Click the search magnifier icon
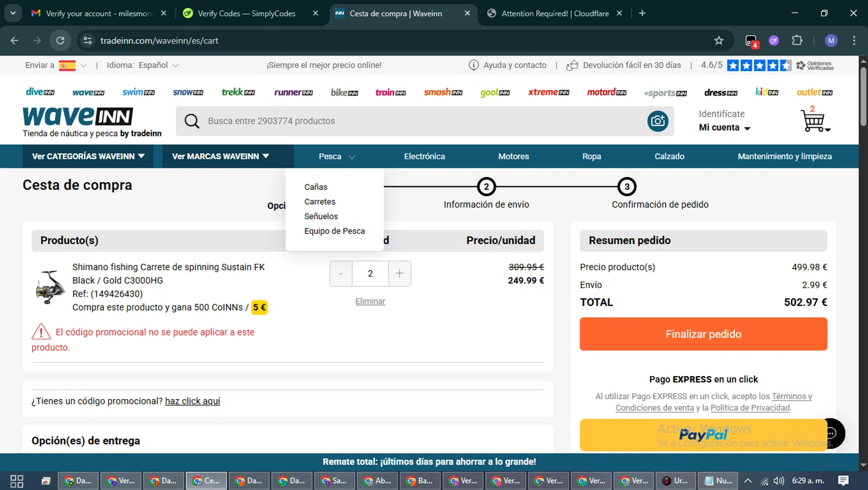The width and height of the screenshot is (868, 490). pos(192,121)
